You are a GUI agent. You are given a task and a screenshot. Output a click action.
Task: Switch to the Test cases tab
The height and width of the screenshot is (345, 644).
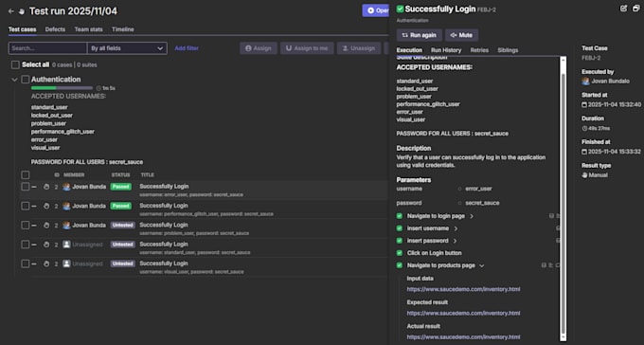pyautogui.click(x=22, y=29)
